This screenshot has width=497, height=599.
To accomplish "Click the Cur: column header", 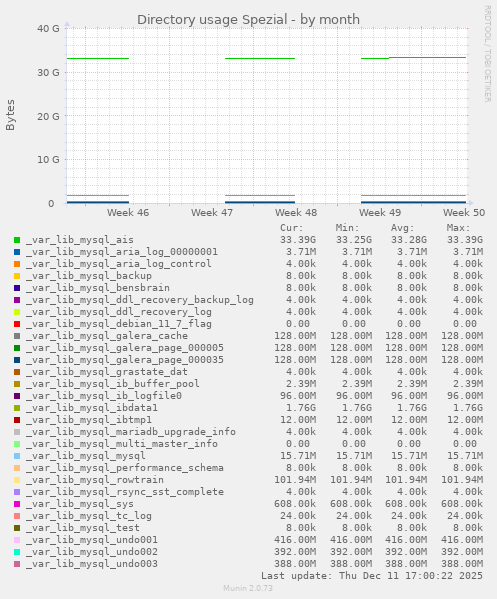I will point(292,228).
